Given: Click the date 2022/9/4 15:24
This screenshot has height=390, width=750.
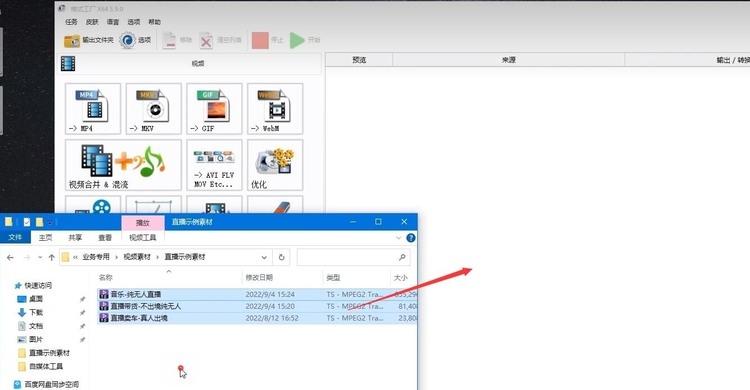Looking at the screenshot, I should tap(270, 294).
